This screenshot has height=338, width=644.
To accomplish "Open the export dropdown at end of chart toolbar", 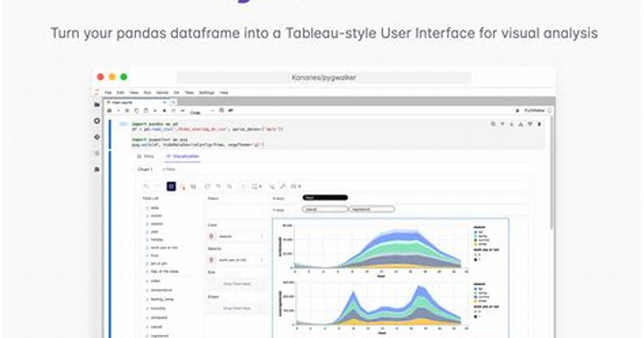I will coord(296,186).
